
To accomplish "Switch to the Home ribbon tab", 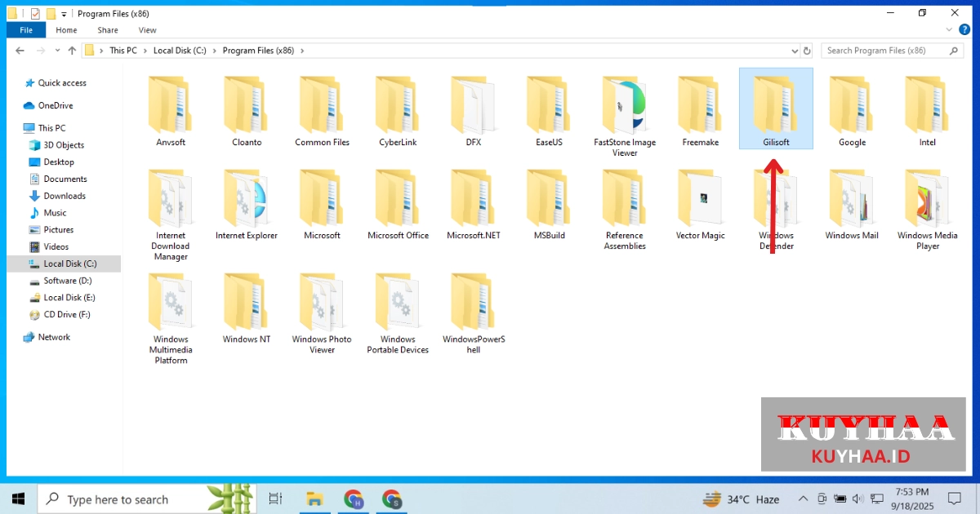I will (66, 30).
